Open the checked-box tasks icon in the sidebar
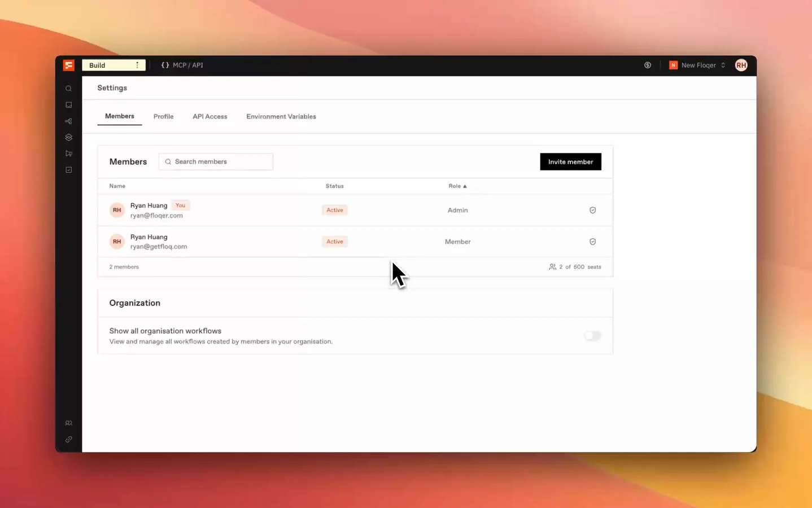This screenshot has height=508, width=812. click(x=69, y=170)
